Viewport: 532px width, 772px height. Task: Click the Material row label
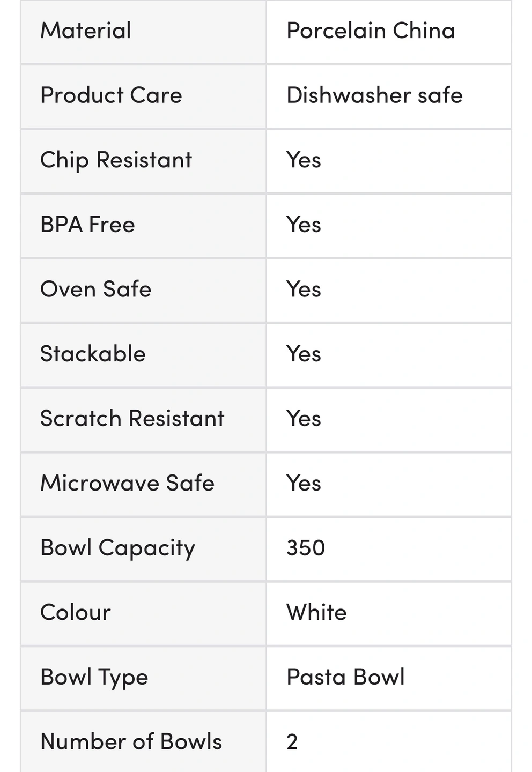[x=86, y=31]
